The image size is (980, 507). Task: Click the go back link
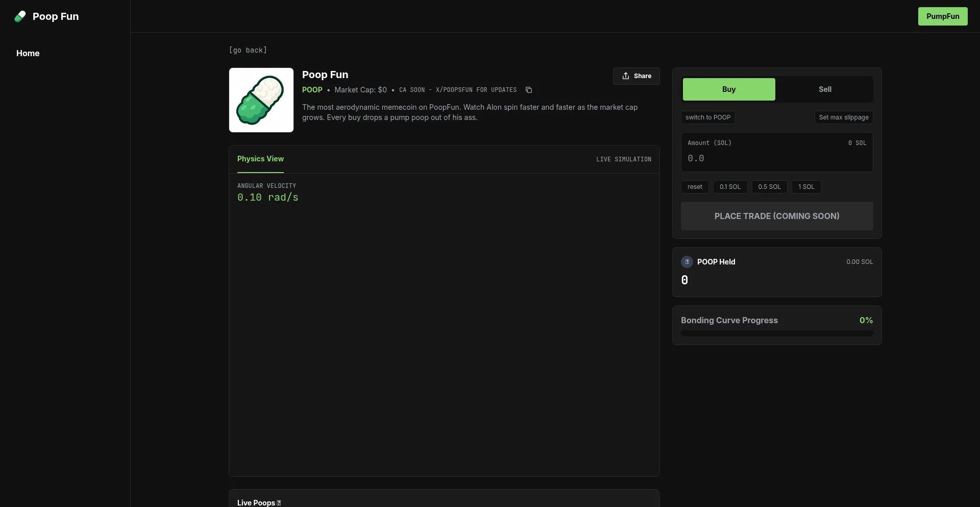click(x=248, y=50)
